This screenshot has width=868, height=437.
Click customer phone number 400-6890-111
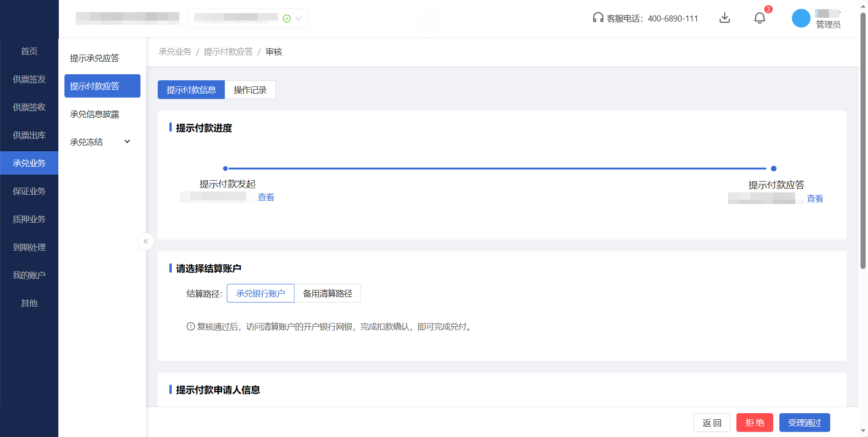click(673, 18)
